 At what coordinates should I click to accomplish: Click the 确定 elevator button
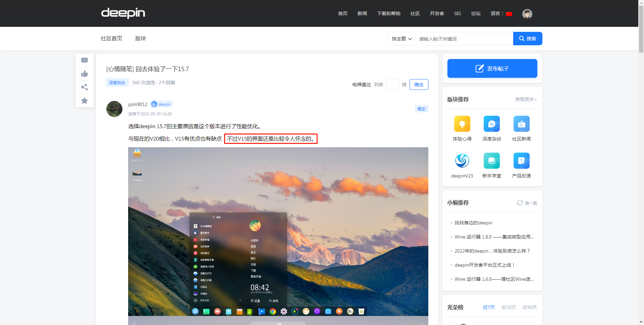[x=419, y=85]
